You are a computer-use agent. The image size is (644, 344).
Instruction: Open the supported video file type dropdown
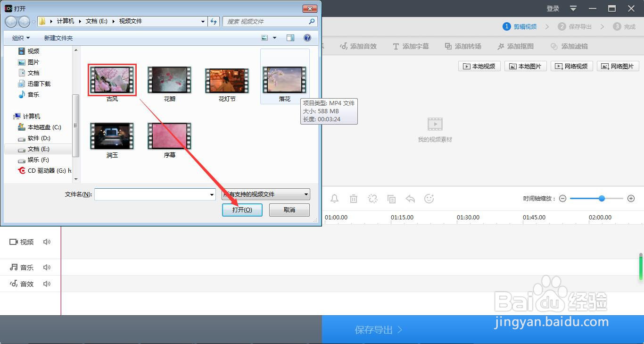pyautogui.click(x=266, y=194)
